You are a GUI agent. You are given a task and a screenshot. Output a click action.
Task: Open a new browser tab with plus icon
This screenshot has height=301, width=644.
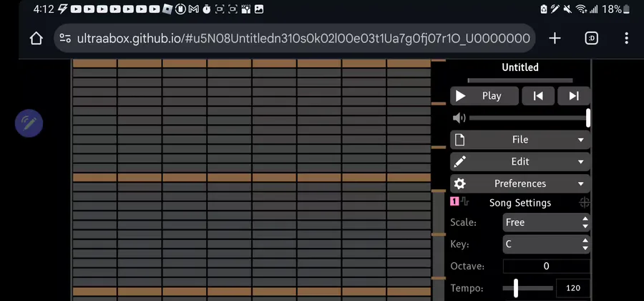[555, 38]
